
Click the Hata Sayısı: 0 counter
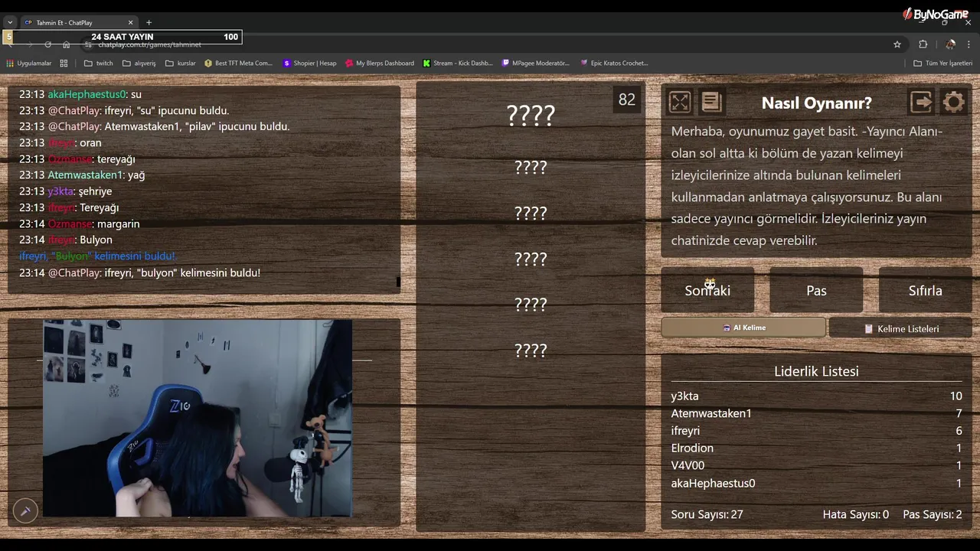point(856,514)
